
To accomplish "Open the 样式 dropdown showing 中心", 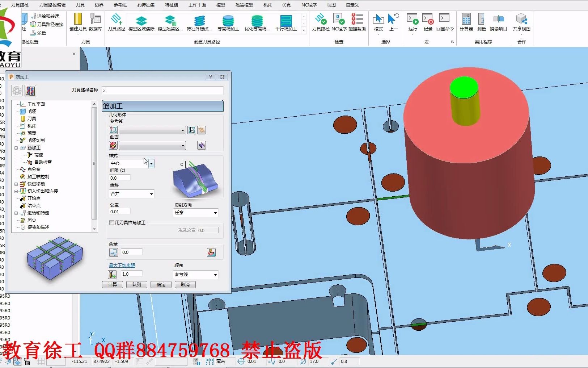I will (x=151, y=163).
